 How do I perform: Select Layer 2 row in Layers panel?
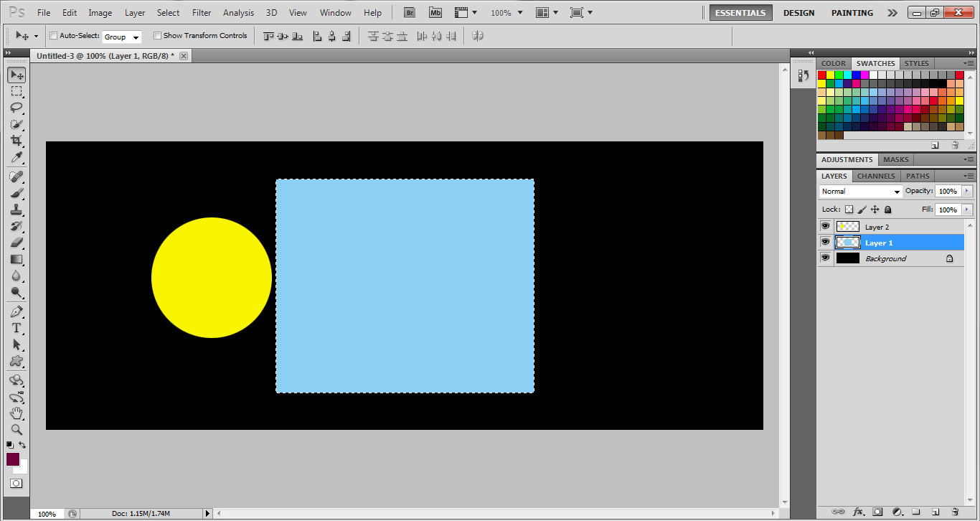(x=890, y=227)
